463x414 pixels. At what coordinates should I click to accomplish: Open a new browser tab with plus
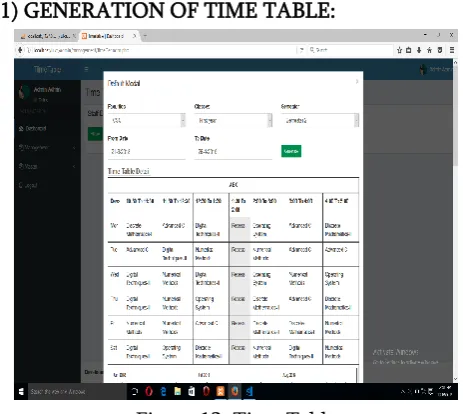[x=145, y=36]
